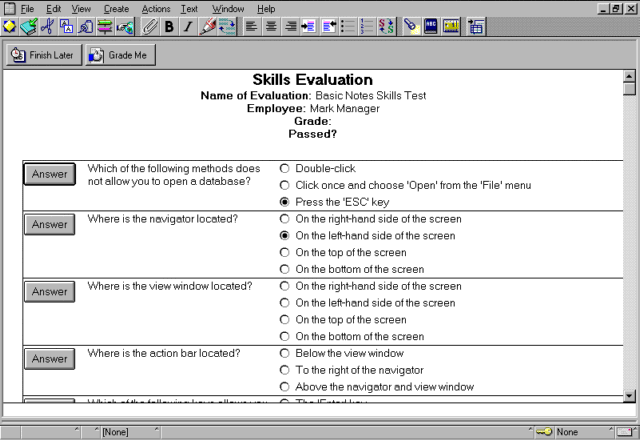This screenshot has width=640, height=440.
Task: Select 'Below the view window' option
Action: pyautogui.click(x=284, y=353)
